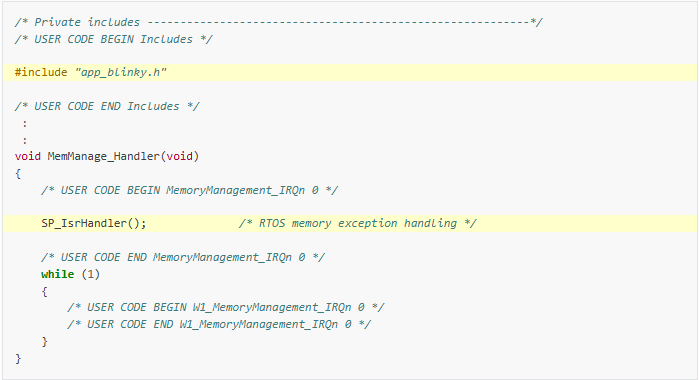Viewport: 699px width, 380px height.
Task: Click the while loop's closing brace
Action: point(45,341)
